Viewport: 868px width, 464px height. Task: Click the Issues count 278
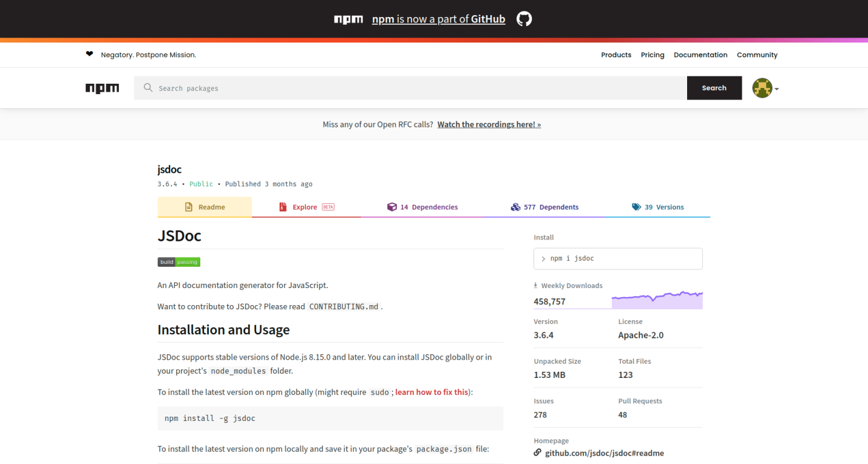540,415
